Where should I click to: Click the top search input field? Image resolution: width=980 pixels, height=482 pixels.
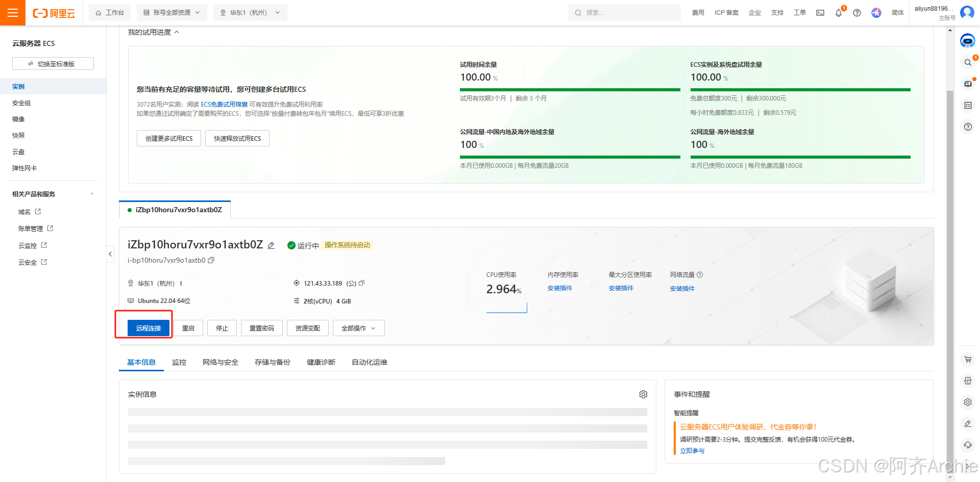pyautogui.click(x=625, y=13)
